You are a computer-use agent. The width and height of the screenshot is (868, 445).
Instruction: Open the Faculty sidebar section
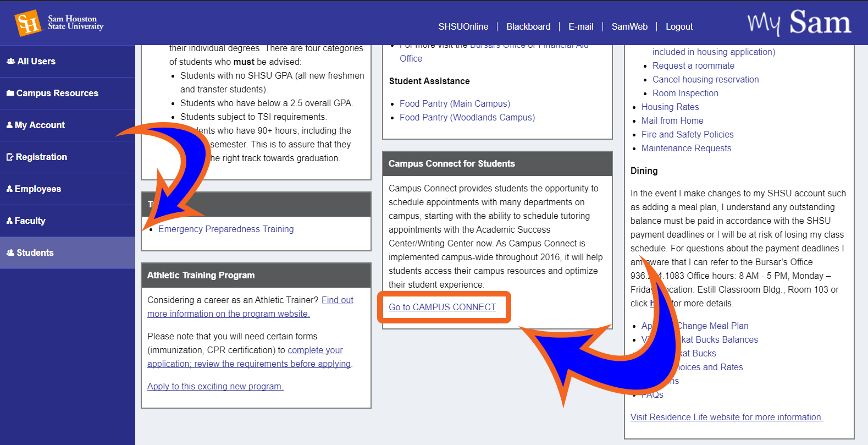(68, 221)
